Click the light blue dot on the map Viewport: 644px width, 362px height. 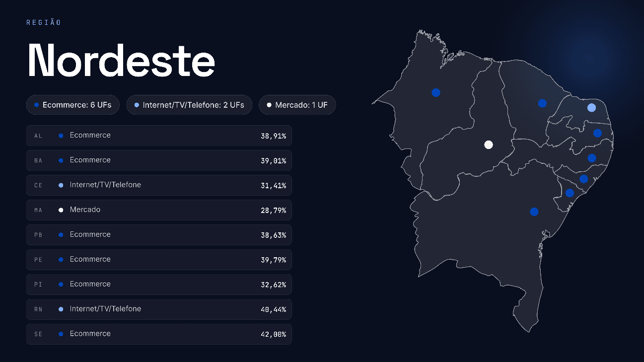click(x=591, y=108)
